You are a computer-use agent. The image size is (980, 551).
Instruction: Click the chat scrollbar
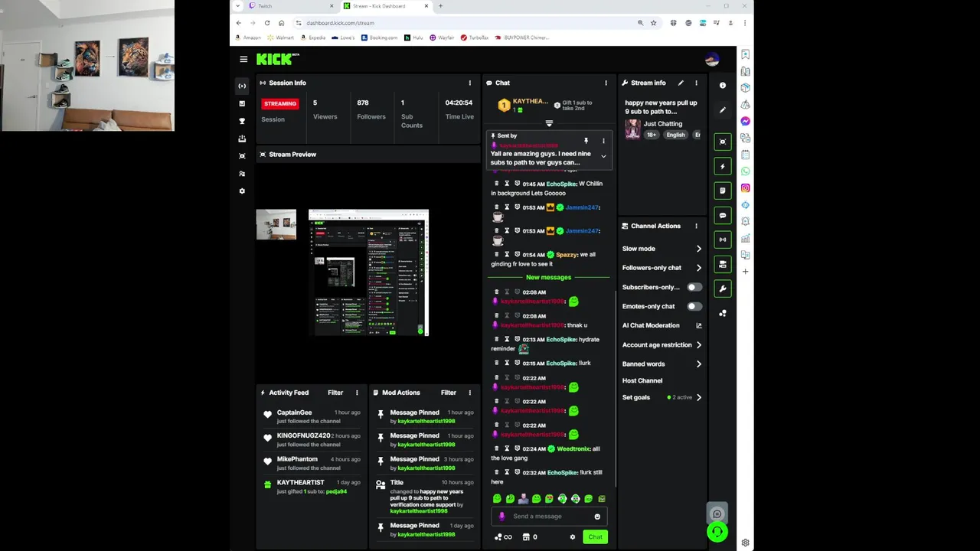[x=616, y=390]
